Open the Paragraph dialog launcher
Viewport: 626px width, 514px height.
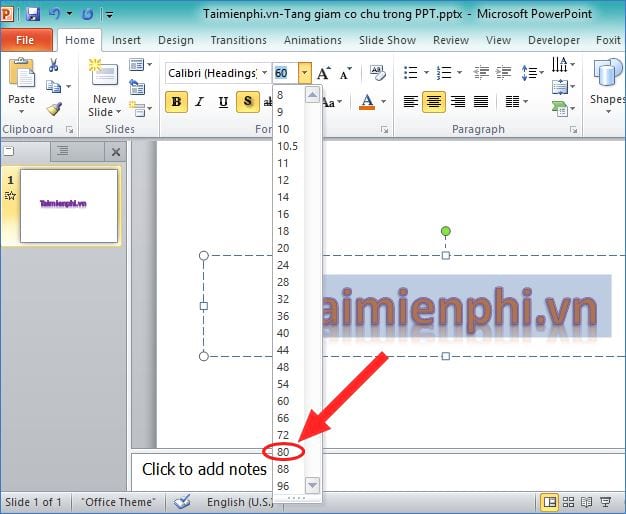(573, 130)
